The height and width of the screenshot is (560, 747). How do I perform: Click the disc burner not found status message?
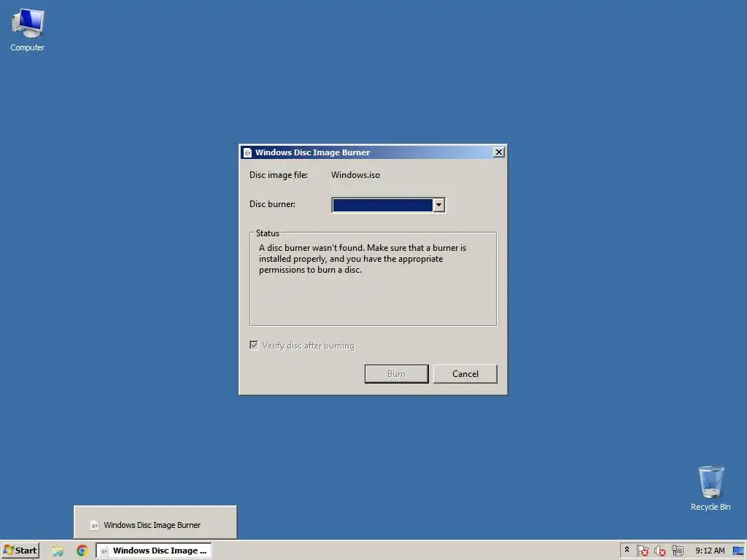coord(363,259)
